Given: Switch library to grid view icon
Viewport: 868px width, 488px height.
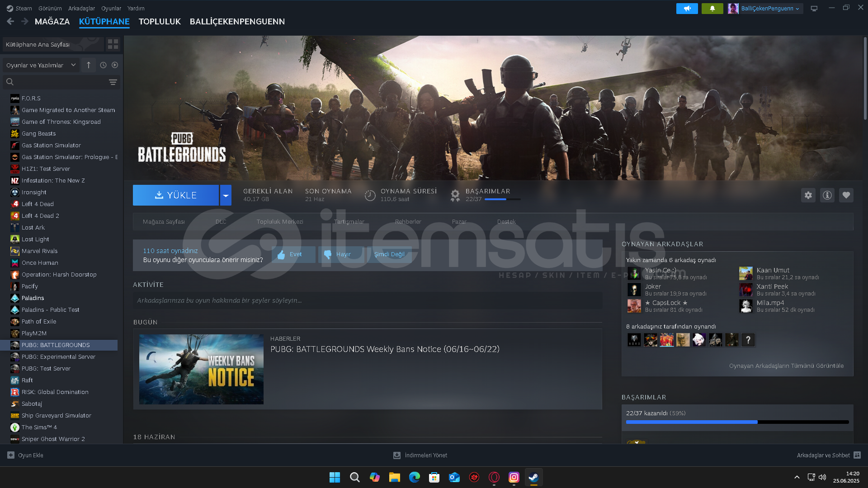Looking at the screenshot, I should tap(113, 44).
